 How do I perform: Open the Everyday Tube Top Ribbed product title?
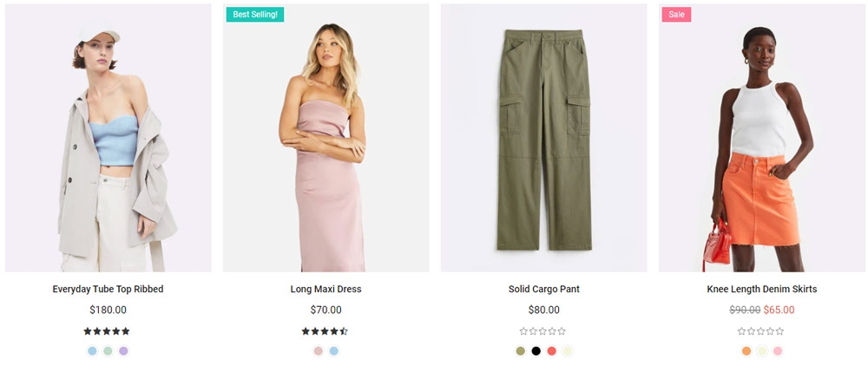click(108, 289)
